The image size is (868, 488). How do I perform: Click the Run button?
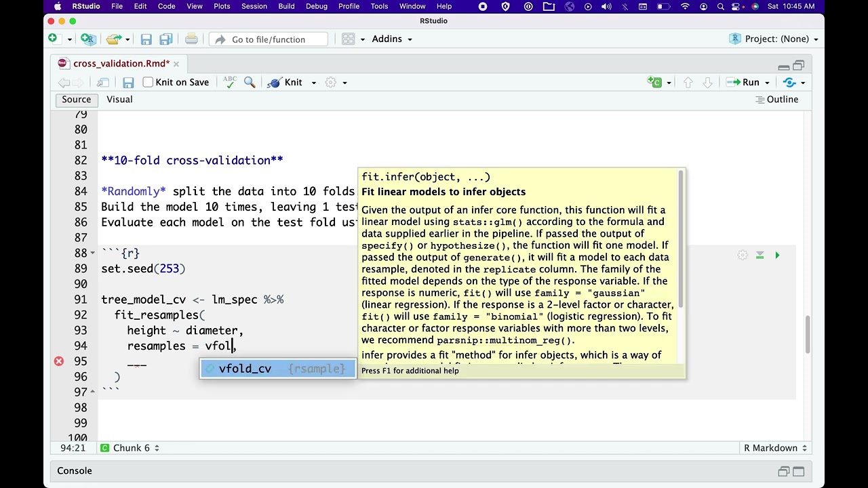(743, 83)
